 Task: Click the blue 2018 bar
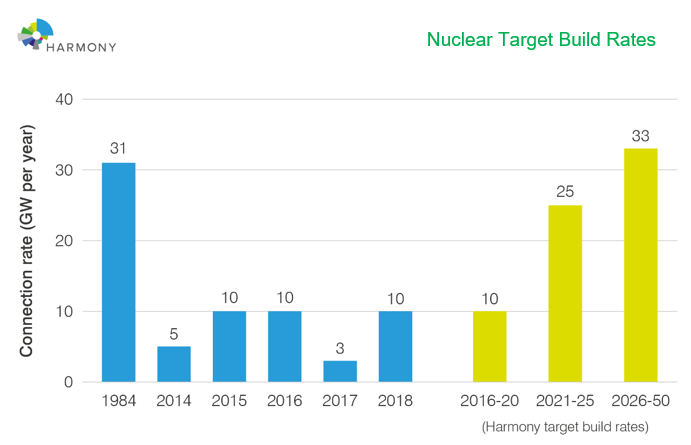tap(395, 346)
